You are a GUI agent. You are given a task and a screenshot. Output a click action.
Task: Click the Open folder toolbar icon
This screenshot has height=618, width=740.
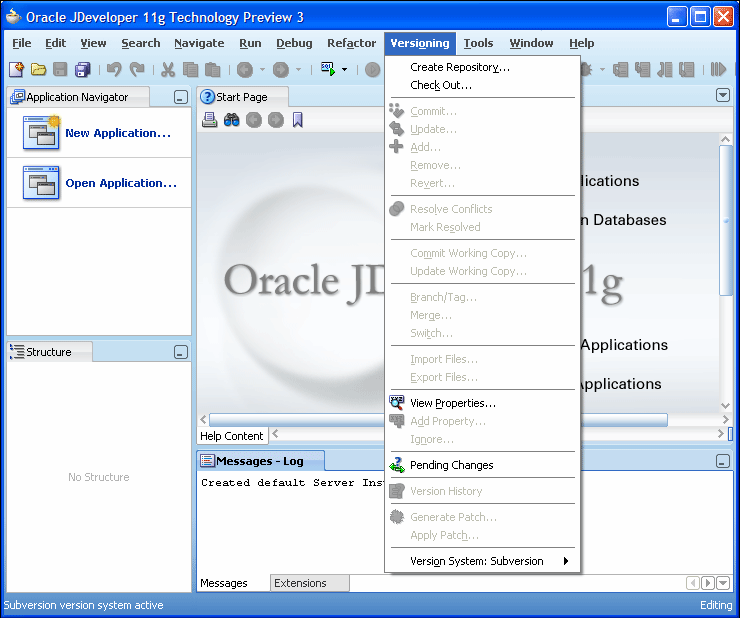coord(38,69)
